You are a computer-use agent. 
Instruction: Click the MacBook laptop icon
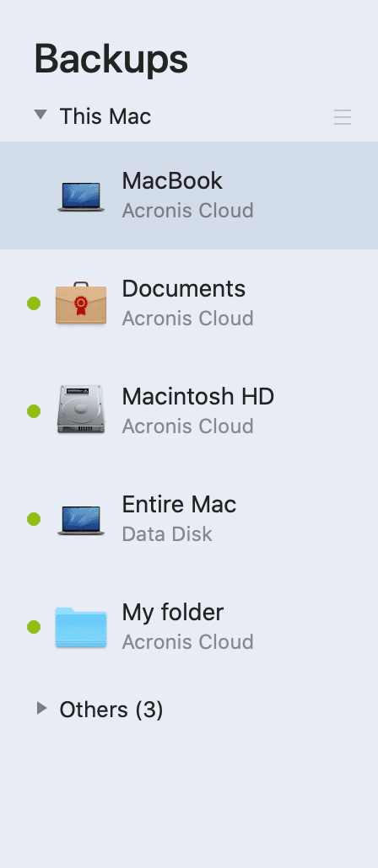pyautogui.click(x=81, y=196)
